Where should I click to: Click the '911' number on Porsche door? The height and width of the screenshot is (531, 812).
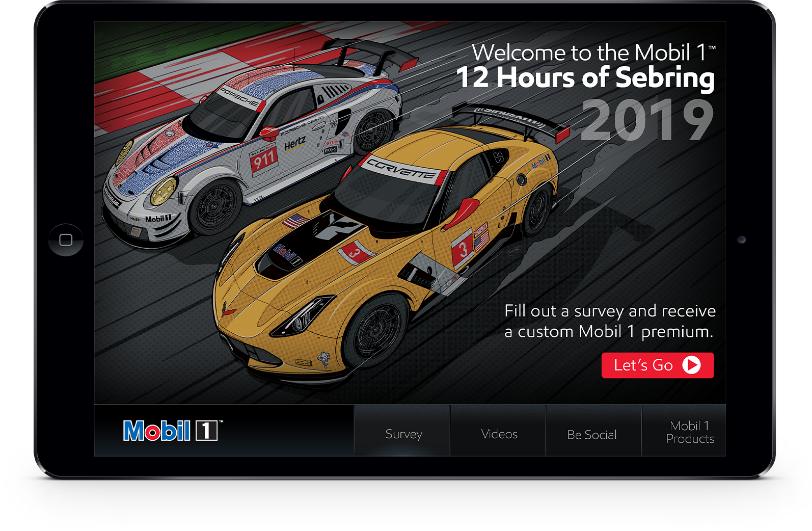[x=264, y=161]
